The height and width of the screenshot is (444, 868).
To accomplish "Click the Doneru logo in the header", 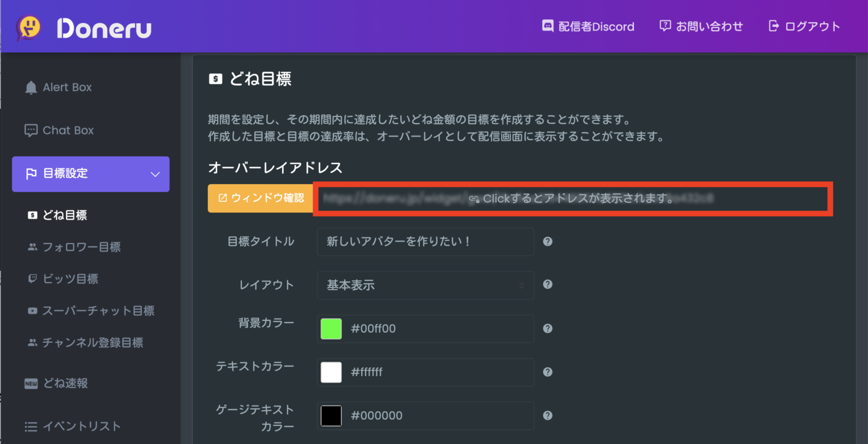I will (84, 26).
